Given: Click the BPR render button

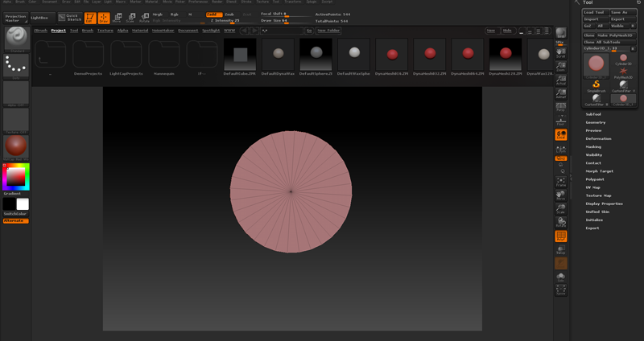Looking at the screenshot, I should click(x=560, y=33).
